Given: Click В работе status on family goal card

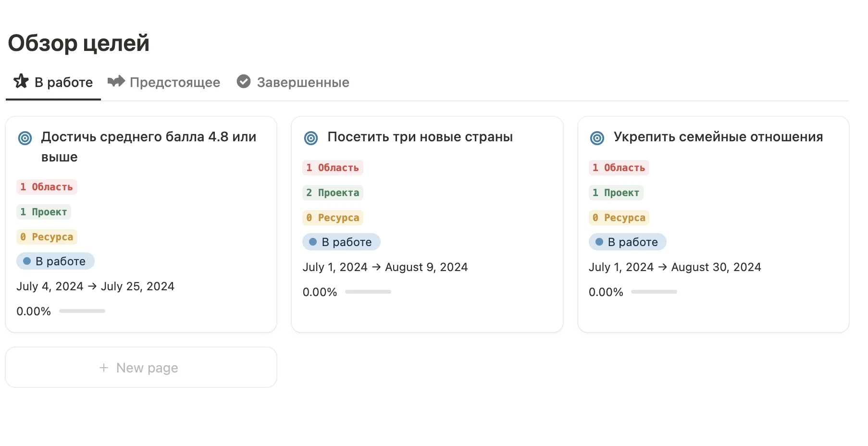Looking at the screenshot, I should [628, 242].
